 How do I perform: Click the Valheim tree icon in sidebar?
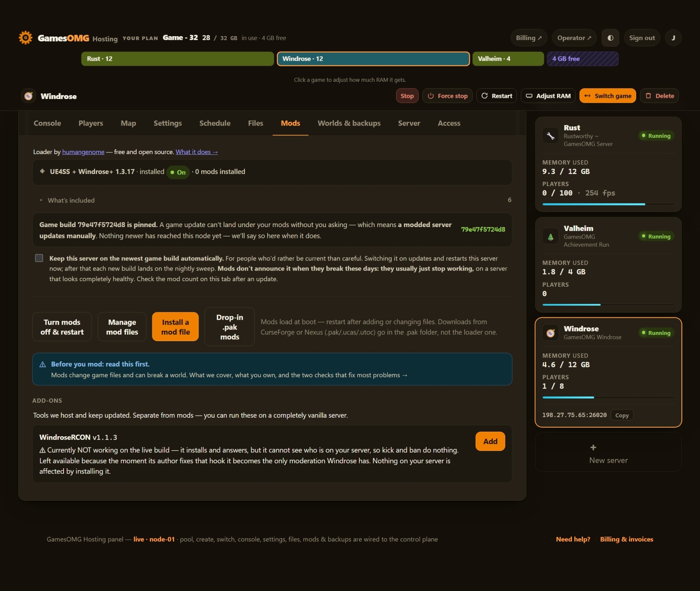[551, 236]
